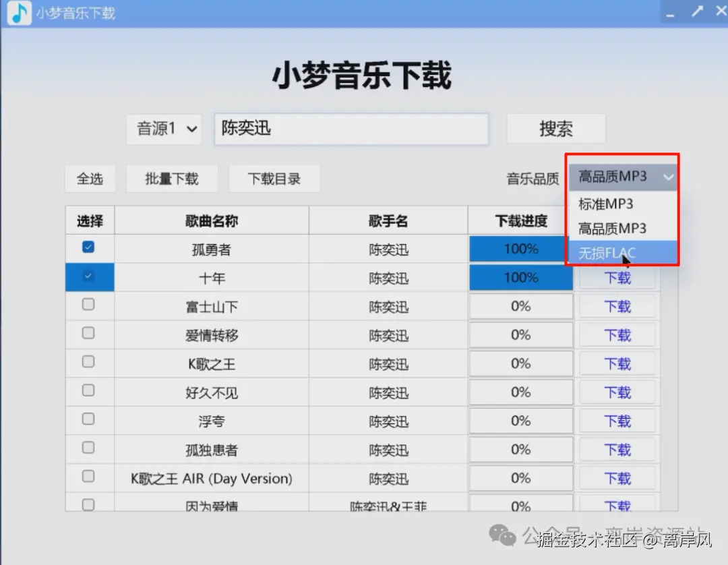Screen dimensions: 728x565
Task: Check the 爱情转移 song checkbox
Action: 88,334
